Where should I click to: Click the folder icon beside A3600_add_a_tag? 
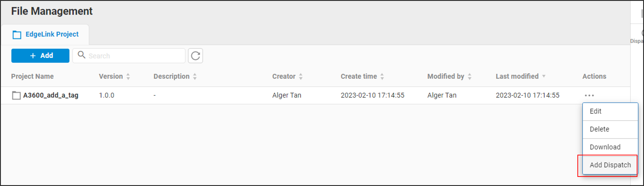coord(16,95)
